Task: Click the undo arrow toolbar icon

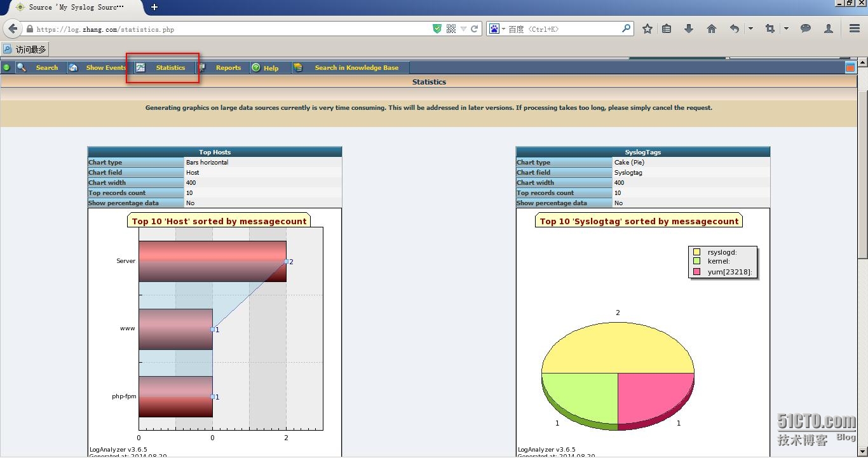Action: (x=735, y=29)
